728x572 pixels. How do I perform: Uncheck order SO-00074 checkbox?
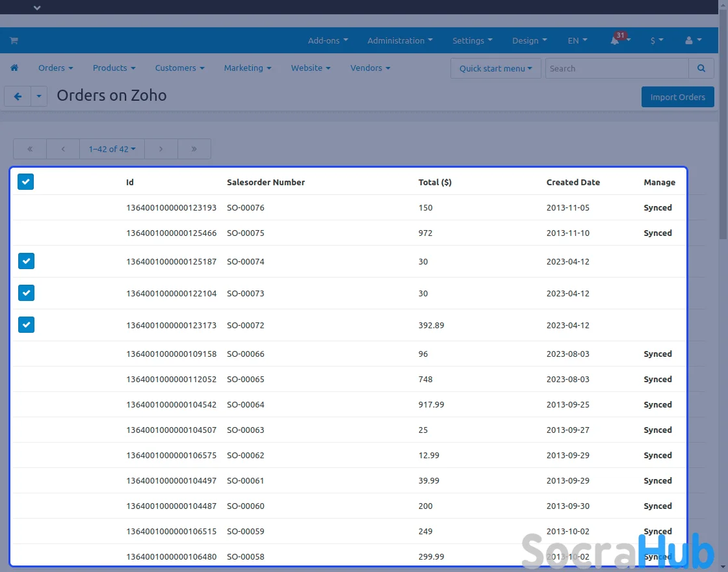(x=26, y=261)
